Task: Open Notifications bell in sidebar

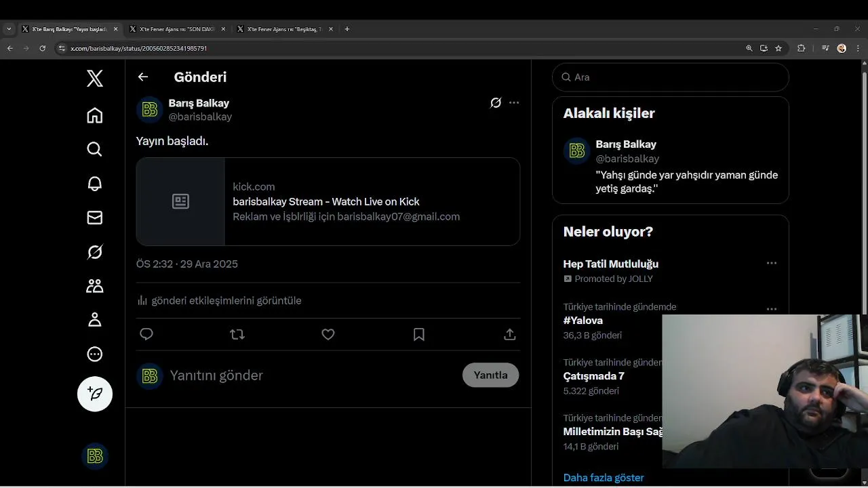Action: [x=95, y=184]
